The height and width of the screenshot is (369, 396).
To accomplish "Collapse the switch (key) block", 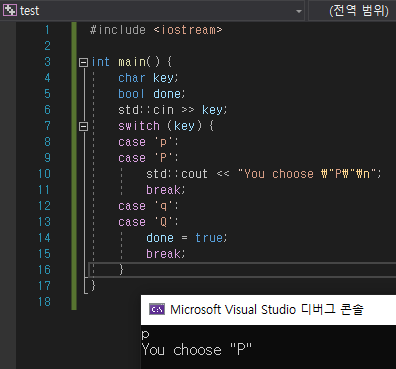I will 83,126.
